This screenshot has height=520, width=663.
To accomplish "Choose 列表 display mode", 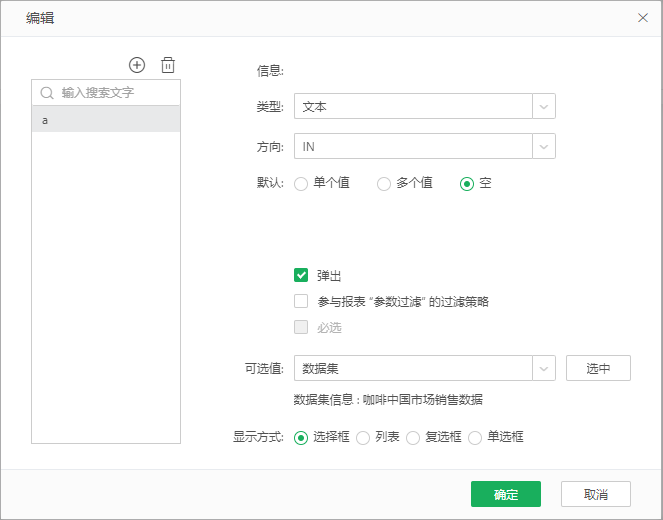I will (363, 438).
